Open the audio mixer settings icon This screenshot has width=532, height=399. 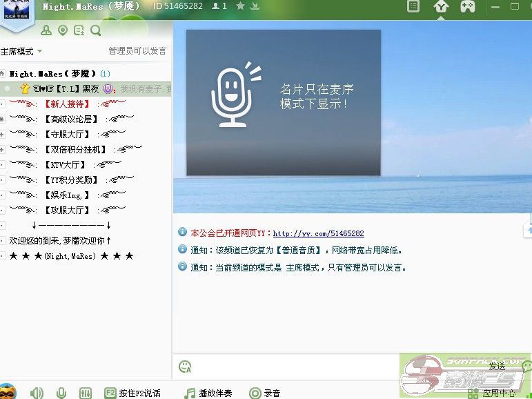(x=85, y=393)
